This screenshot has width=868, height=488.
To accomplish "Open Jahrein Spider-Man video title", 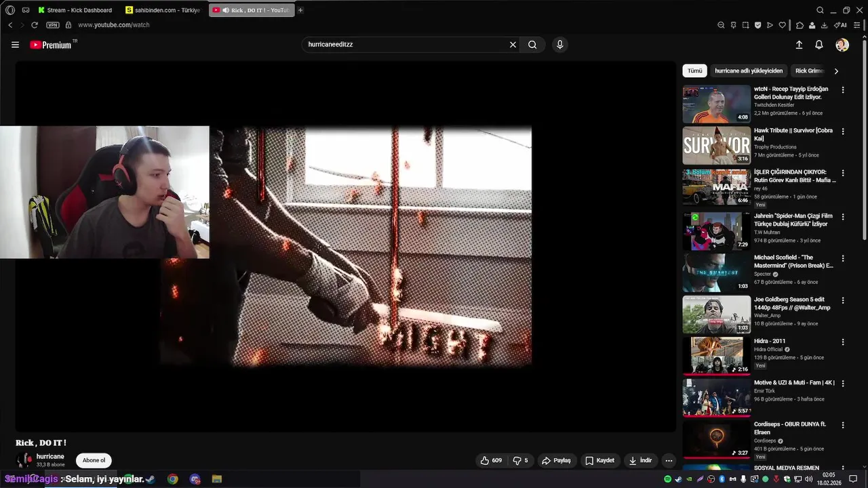I will pos(793,220).
